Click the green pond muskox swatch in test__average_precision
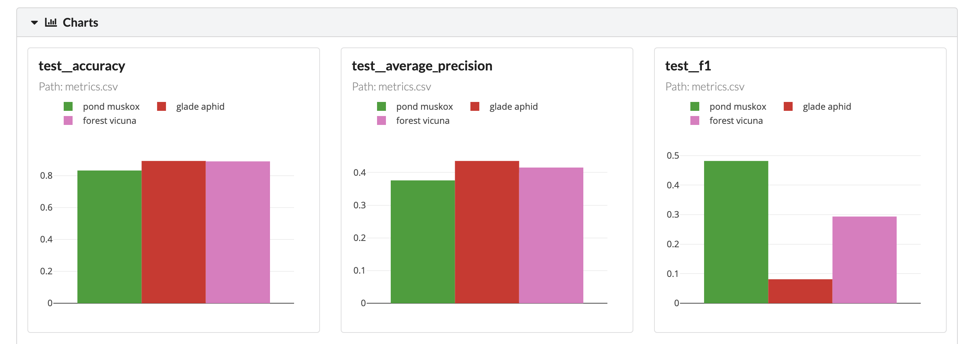The image size is (980, 344). pyautogui.click(x=382, y=106)
